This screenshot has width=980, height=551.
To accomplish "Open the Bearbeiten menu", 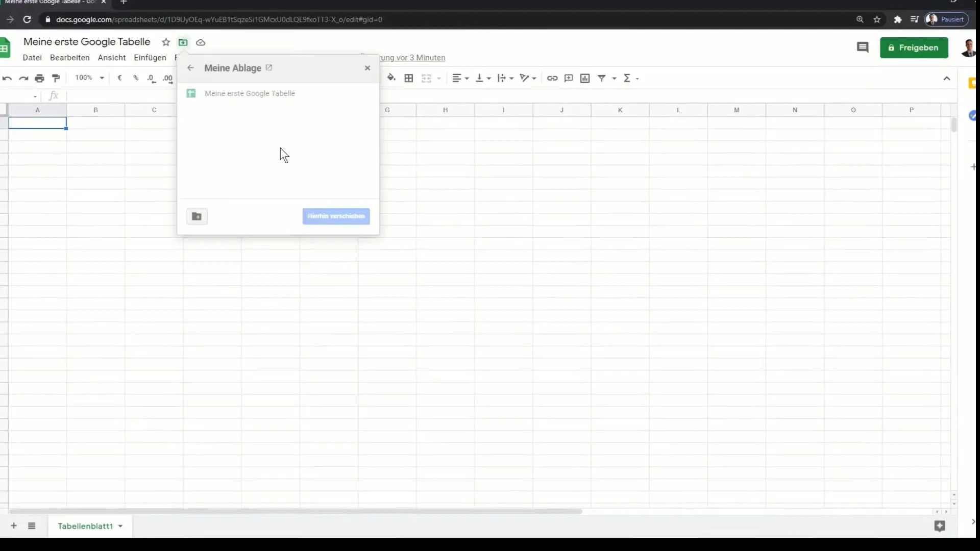I will (x=70, y=58).
